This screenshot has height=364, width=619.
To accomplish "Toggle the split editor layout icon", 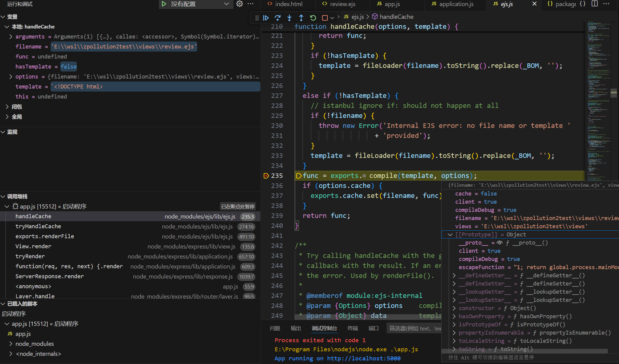I will coord(594,4).
